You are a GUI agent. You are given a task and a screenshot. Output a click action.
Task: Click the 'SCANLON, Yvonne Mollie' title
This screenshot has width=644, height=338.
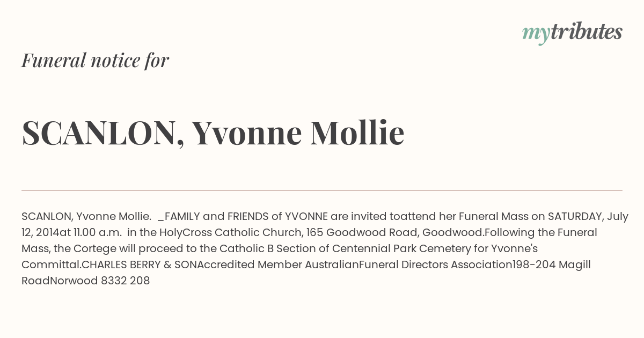(213, 133)
